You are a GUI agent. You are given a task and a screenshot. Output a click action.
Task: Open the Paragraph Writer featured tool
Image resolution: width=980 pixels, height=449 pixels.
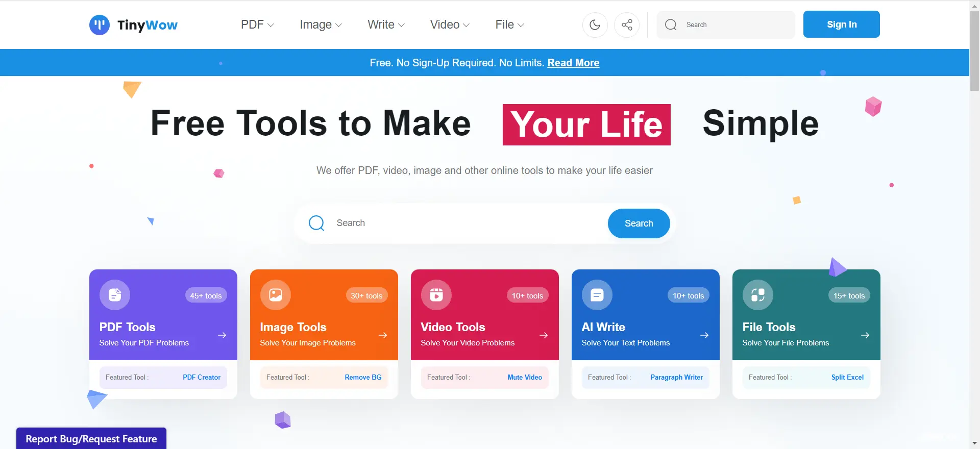(x=676, y=378)
